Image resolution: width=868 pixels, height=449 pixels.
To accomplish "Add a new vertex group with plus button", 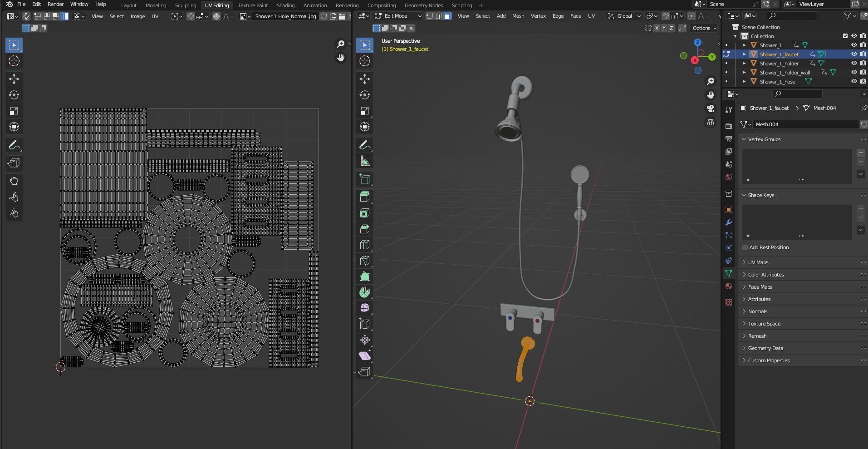I will [861, 153].
